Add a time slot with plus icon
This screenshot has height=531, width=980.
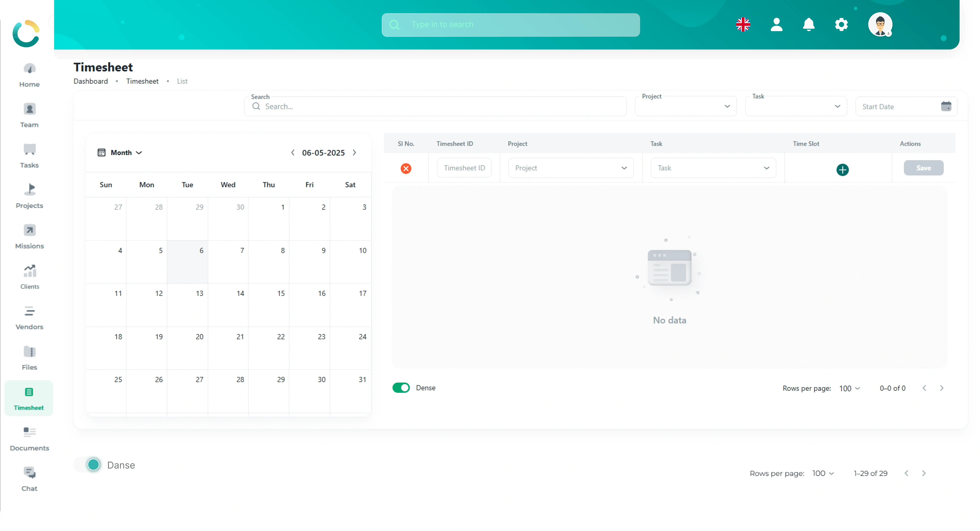[842, 170]
